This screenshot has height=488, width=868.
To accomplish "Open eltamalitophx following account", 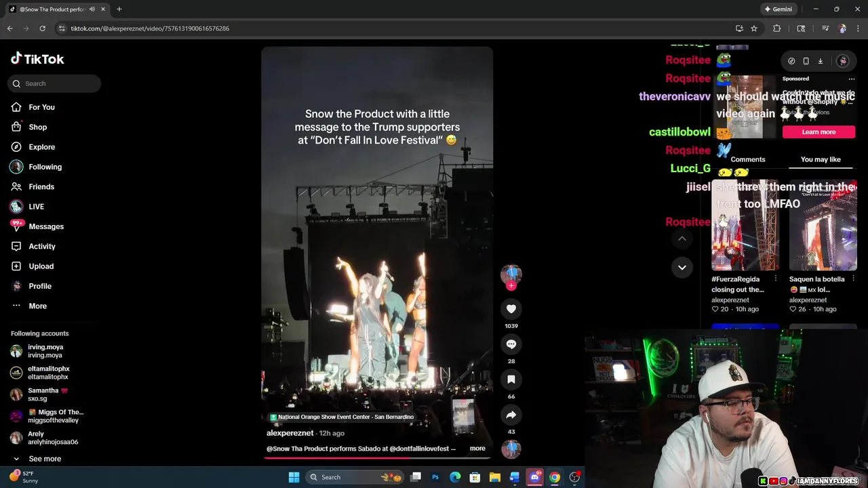I will (x=40, y=373).
